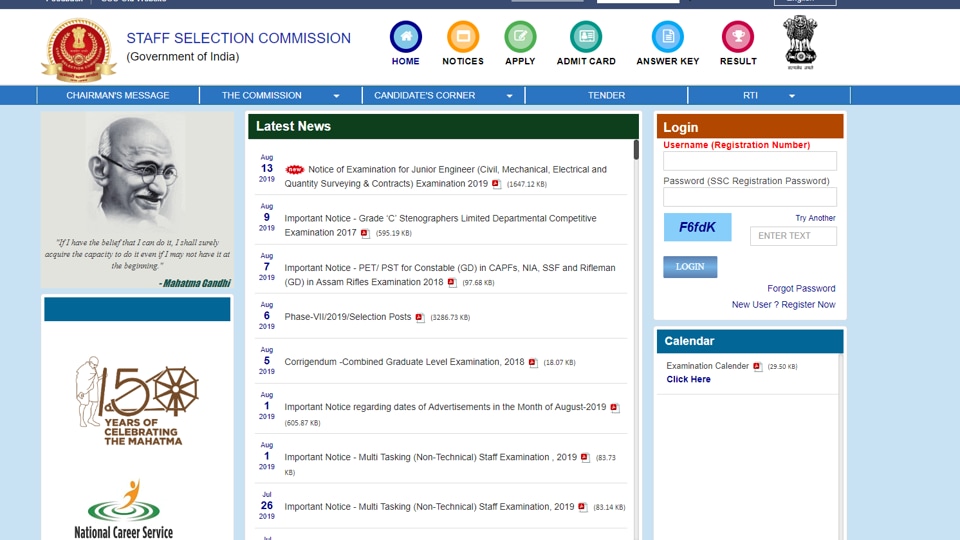This screenshot has height=540, width=960.
Task: Open the PET/PST Constable (GD) notice
Action: 450,275
